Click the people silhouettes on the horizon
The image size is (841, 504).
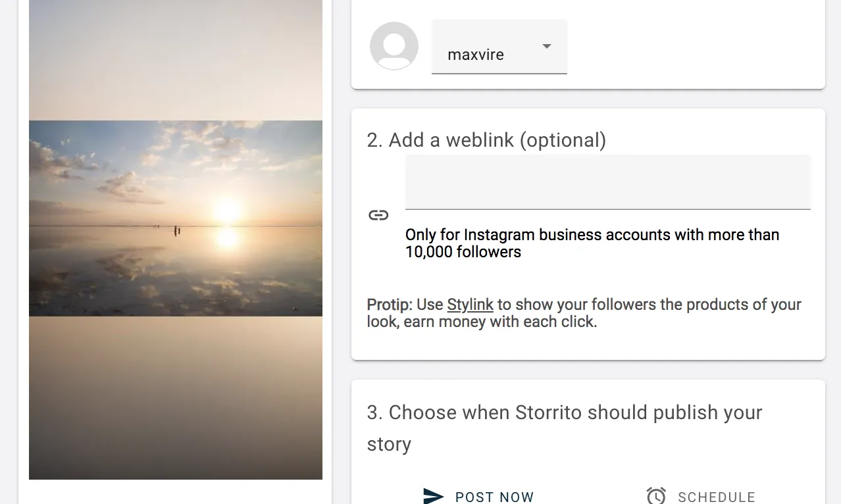176,230
